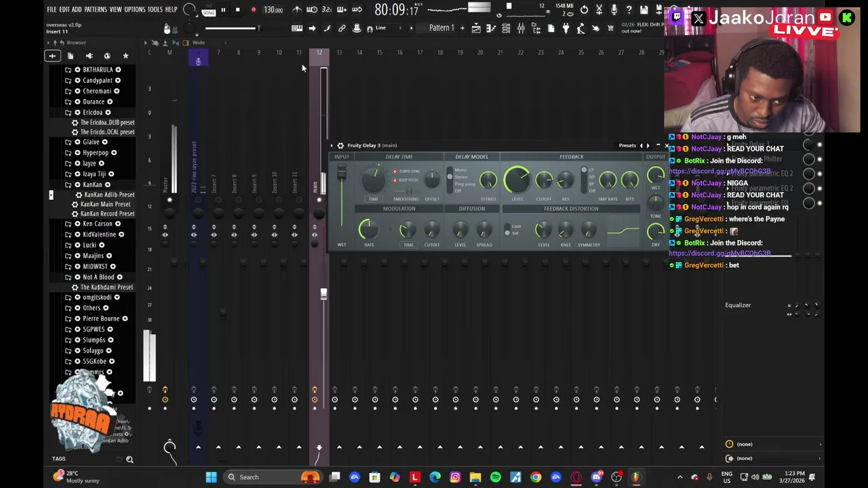Select KanKan Record Preset
This screenshot has height=488, width=868.
[x=104, y=214]
